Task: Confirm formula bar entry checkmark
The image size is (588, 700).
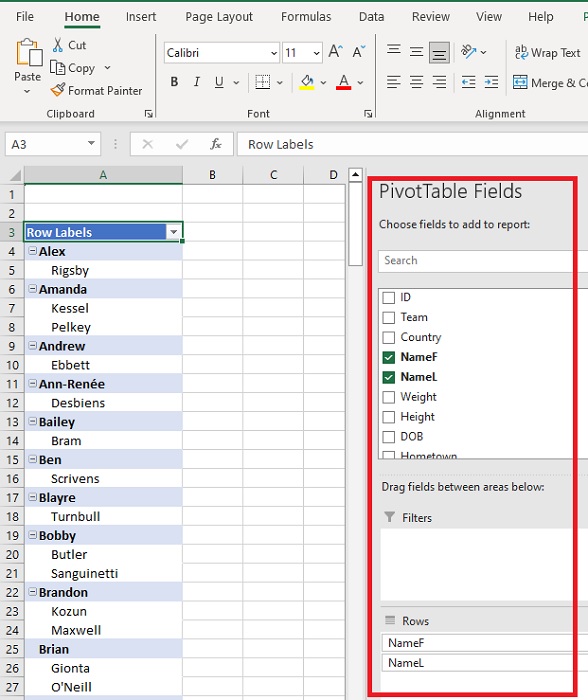Action: (x=182, y=144)
